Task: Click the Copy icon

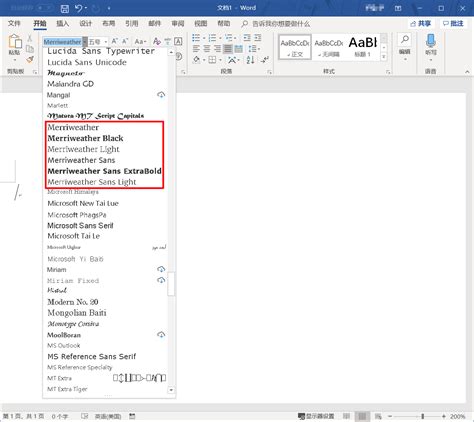Action: 30,49
